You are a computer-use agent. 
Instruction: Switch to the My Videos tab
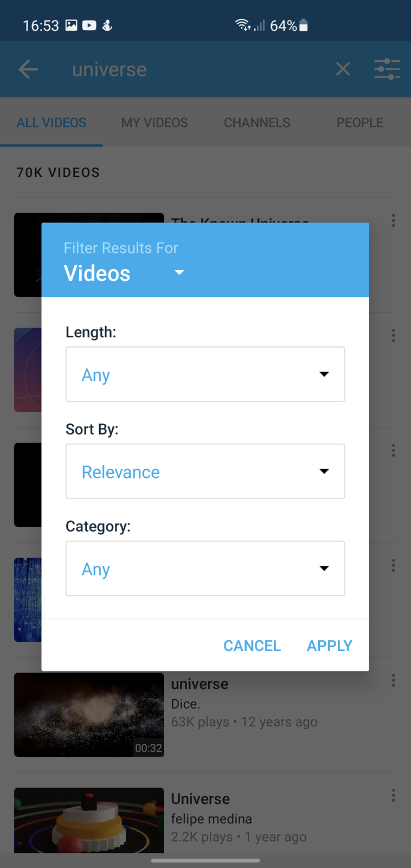pyautogui.click(x=155, y=123)
